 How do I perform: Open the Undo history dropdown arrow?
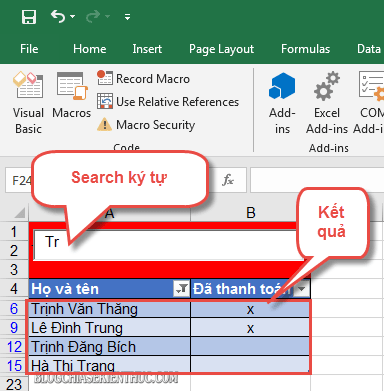coord(73,16)
